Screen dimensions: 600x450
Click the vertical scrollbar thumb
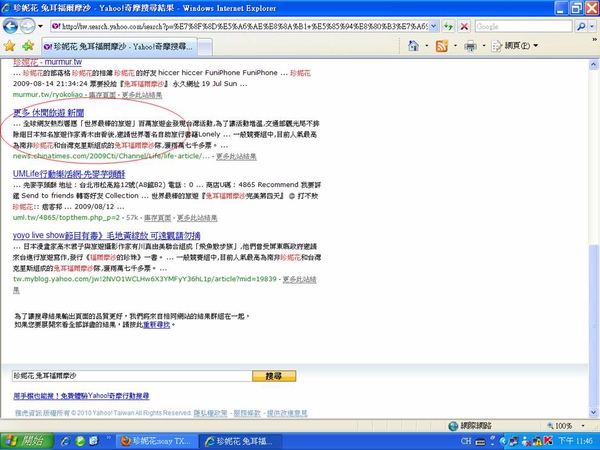[x=593, y=325]
